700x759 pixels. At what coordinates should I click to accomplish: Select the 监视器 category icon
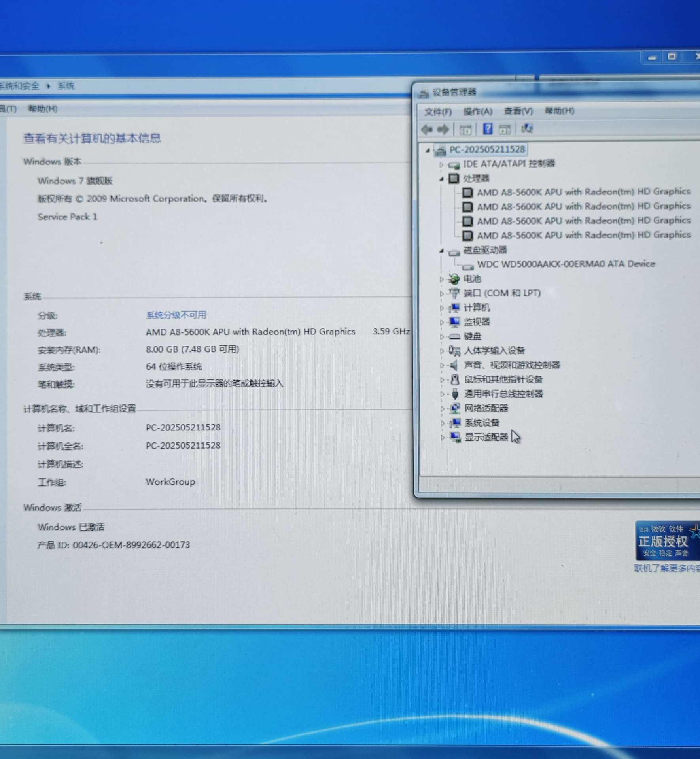coord(454,322)
